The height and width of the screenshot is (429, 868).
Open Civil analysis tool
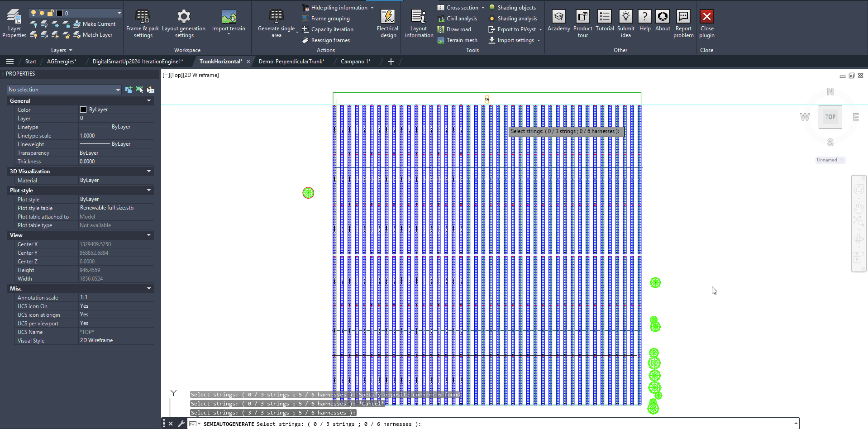(x=457, y=19)
